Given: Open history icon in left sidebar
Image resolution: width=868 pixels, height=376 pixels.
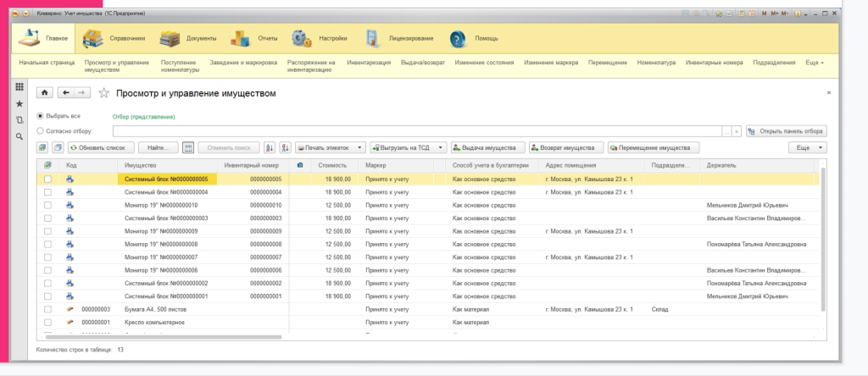Looking at the screenshot, I should tap(19, 119).
